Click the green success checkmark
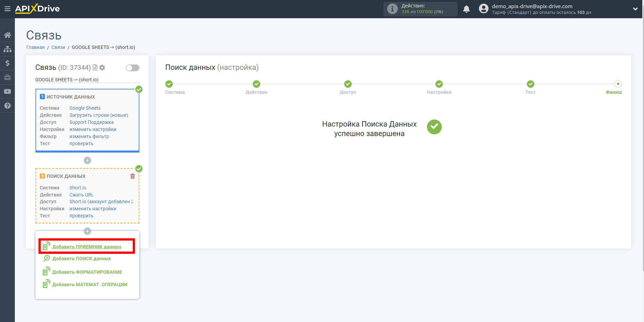This screenshot has width=644, height=322. click(x=434, y=127)
